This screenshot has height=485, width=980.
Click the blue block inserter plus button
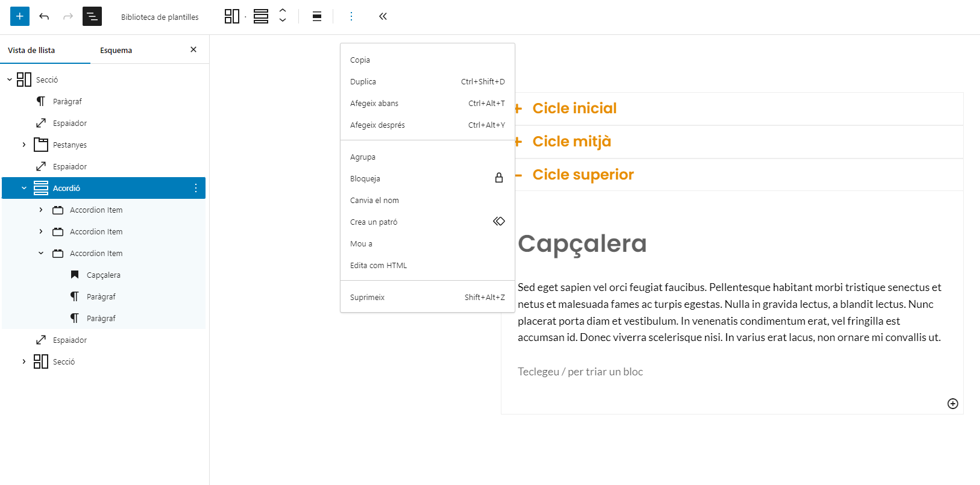20,16
